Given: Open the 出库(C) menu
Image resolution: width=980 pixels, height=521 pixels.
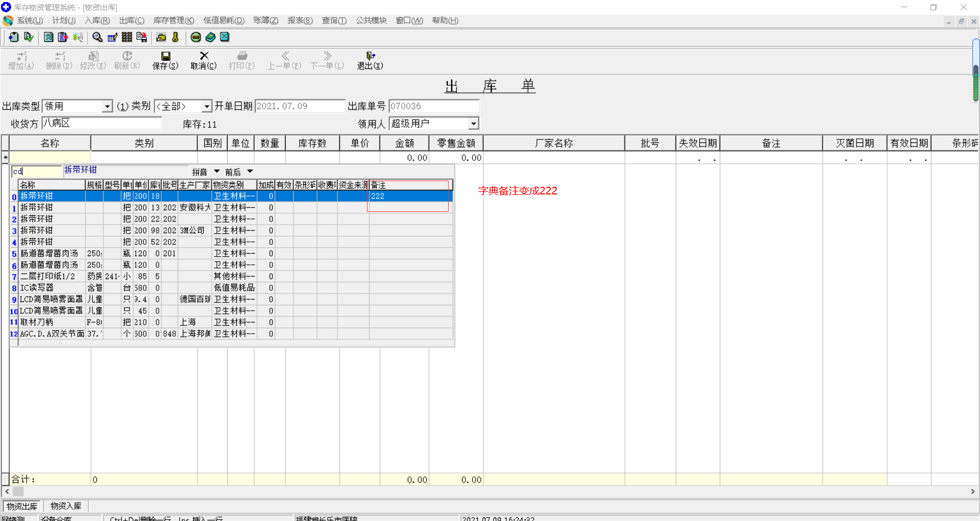Looking at the screenshot, I should coord(132,20).
